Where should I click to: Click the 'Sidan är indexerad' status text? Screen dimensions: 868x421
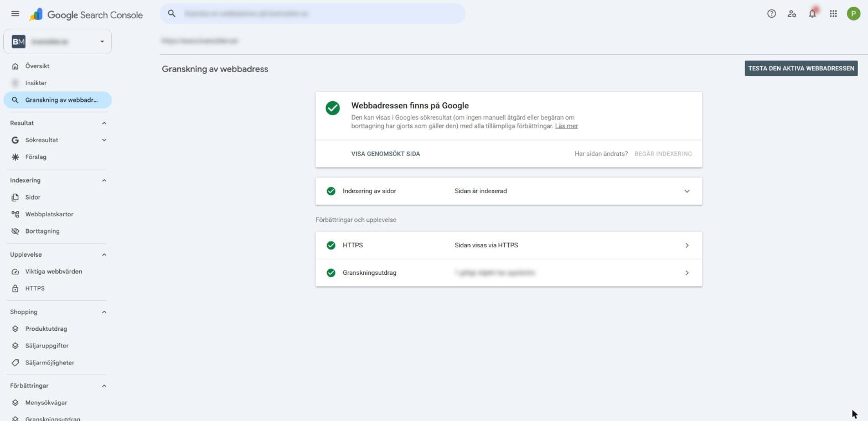pos(480,191)
